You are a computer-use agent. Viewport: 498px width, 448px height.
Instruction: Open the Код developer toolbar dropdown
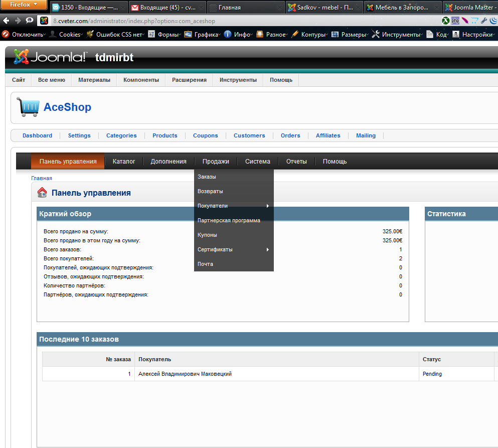[x=437, y=34]
